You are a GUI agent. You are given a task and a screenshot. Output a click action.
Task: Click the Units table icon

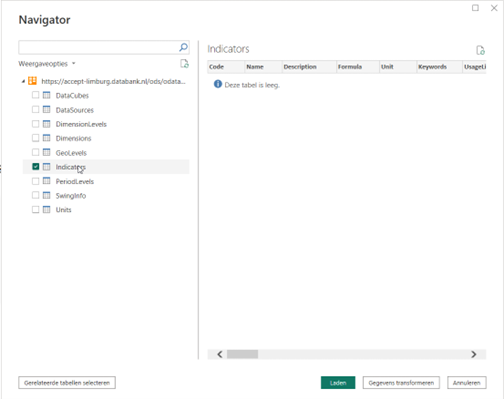click(47, 209)
